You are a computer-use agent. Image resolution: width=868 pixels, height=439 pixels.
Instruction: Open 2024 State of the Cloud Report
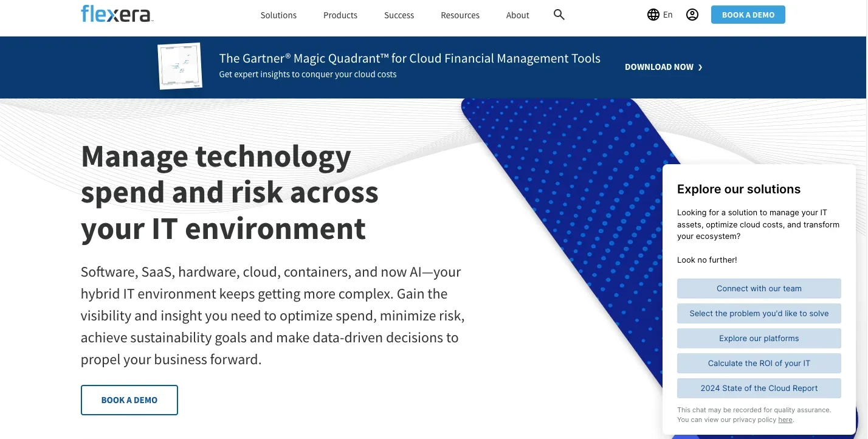(x=759, y=389)
